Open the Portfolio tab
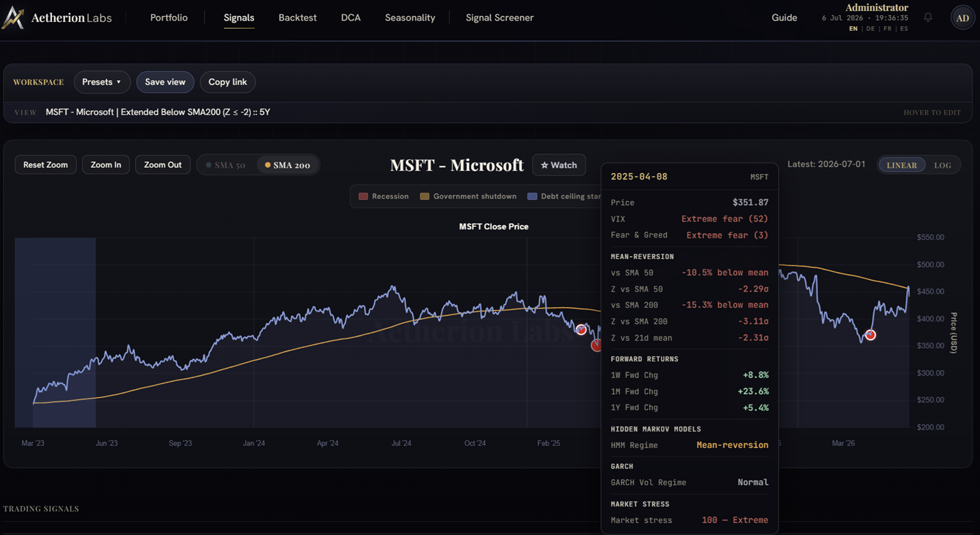Viewport: 980px width, 535px height. coord(169,18)
